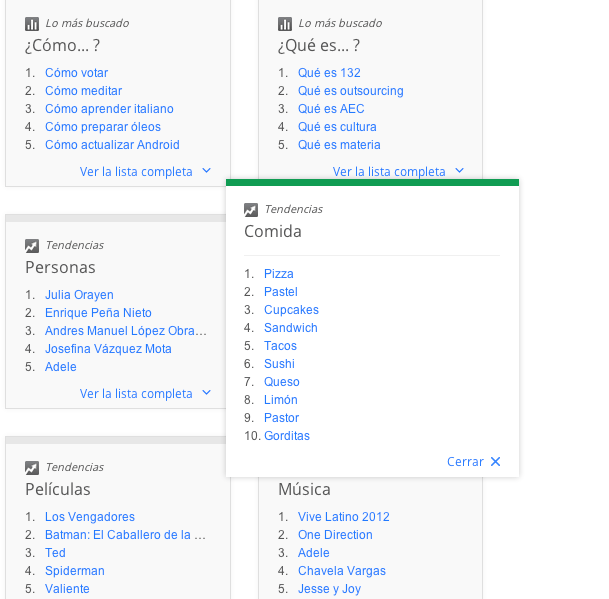Click the bar chart icon above ¿Qué es...?
This screenshot has height=599, width=609.
click(285, 24)
